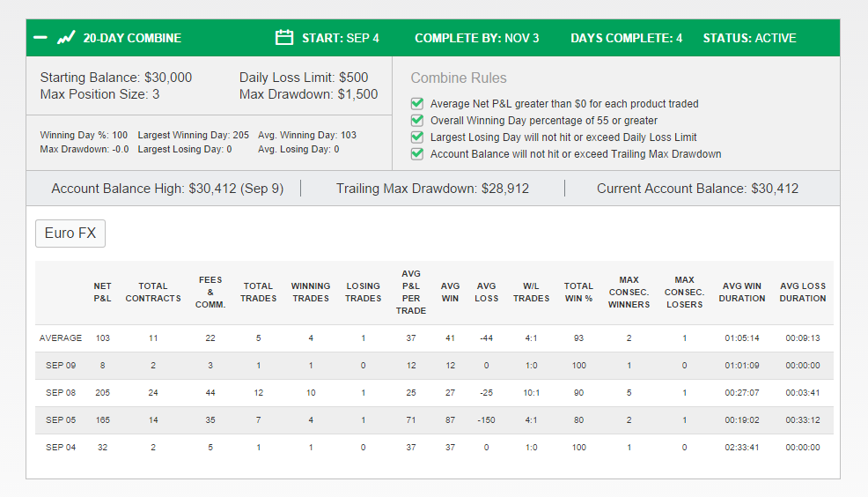Viewport: 868px width, 497px height.
Task: Click the AVG WIN column header
Action: click(x=450, y=292)
